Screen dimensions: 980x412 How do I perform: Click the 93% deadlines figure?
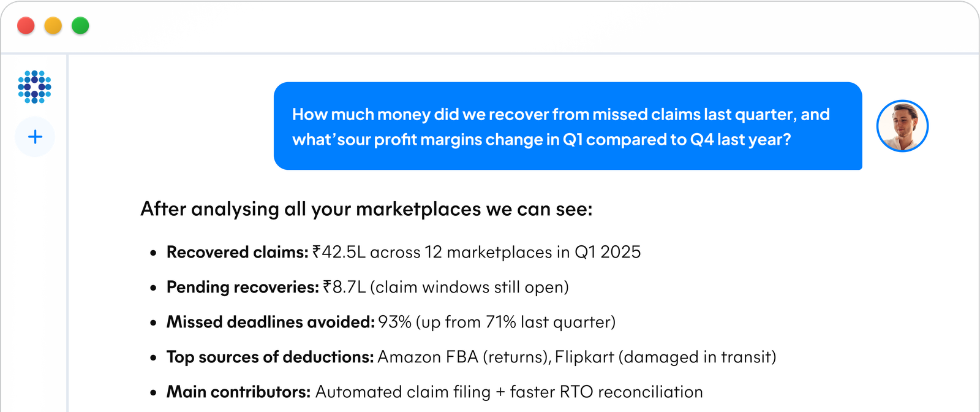[x=394, y=322]
